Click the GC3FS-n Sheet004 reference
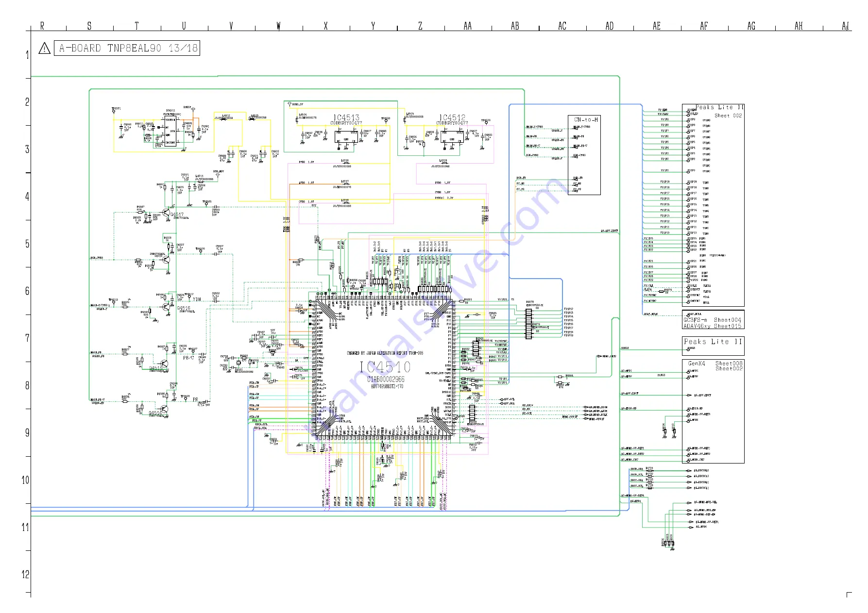The image size is (868, 613). point(713,320)
